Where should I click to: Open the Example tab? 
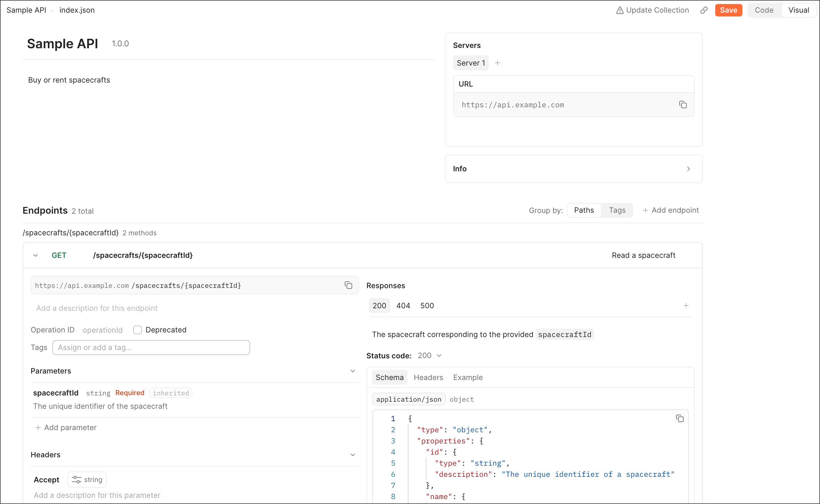pyautogui.click(x=468, y=377)
